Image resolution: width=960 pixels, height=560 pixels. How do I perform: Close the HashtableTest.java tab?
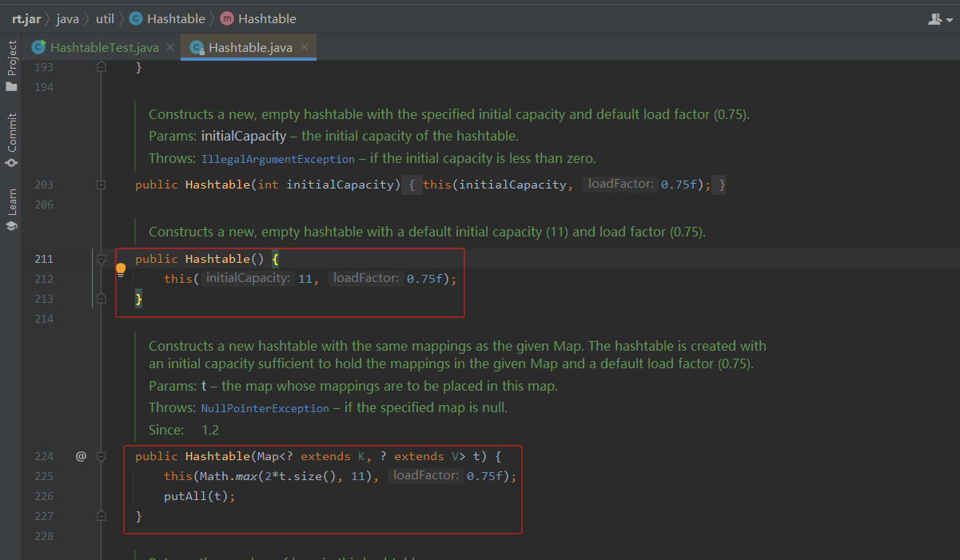(169, 47)
